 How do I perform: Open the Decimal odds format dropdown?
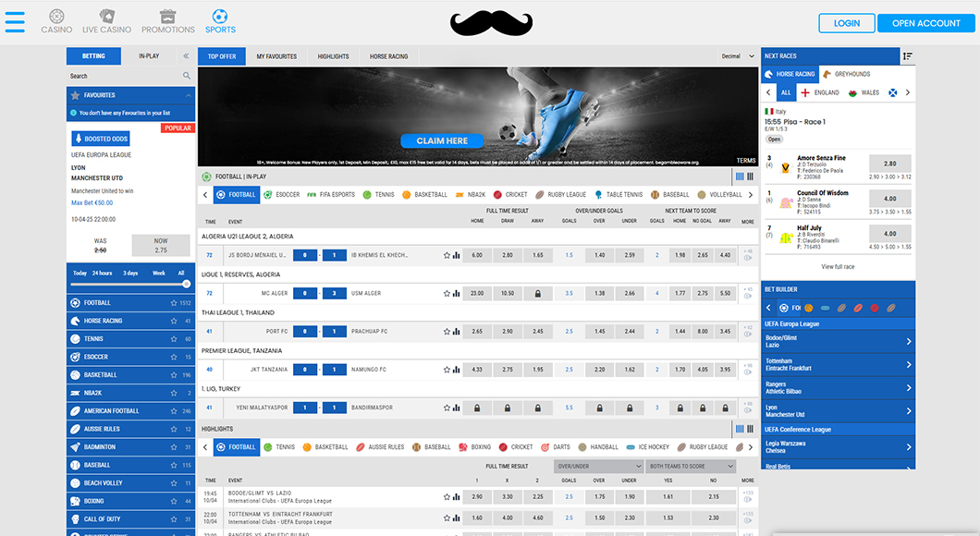click(x=738, y=56)
